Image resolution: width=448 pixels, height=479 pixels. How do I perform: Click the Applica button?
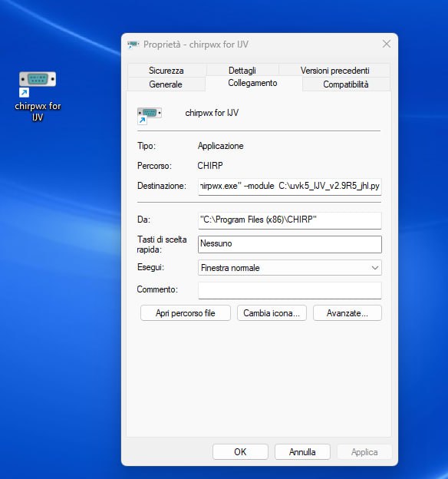click(364, 452)
